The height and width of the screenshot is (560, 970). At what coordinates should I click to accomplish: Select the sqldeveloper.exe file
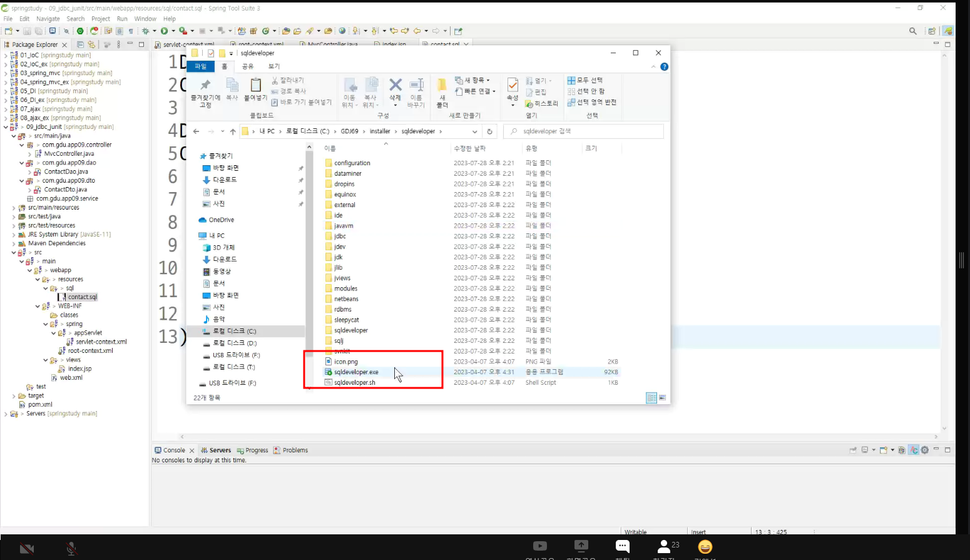pyautogui.click(x=356, y=372)
